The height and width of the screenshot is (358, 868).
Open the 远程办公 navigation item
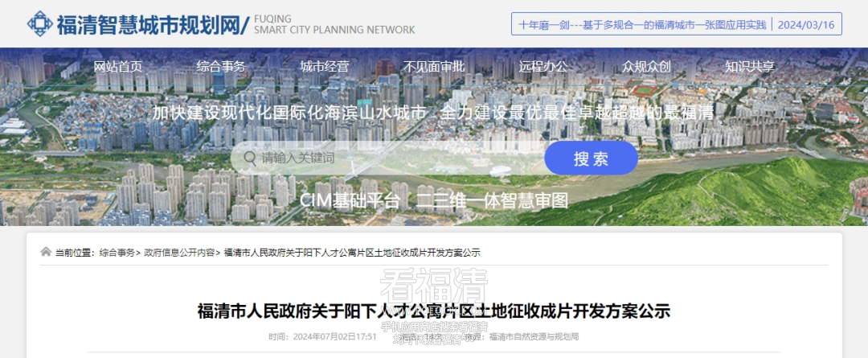coord(543,67)
